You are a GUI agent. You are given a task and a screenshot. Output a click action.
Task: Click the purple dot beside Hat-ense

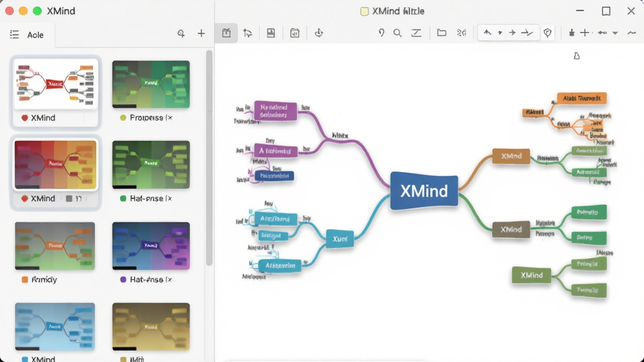coord(123,280)
